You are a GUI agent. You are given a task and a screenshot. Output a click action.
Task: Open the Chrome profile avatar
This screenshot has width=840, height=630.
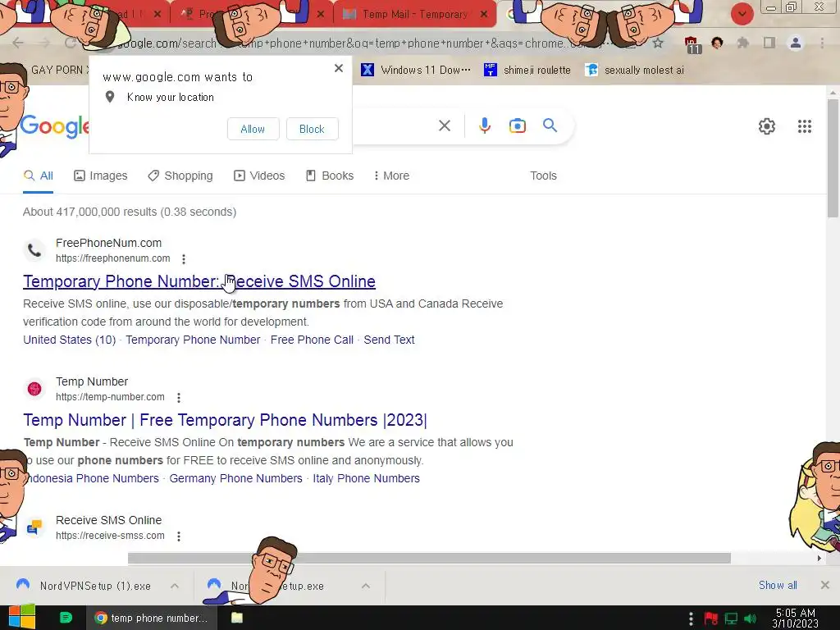coord(796,43)
